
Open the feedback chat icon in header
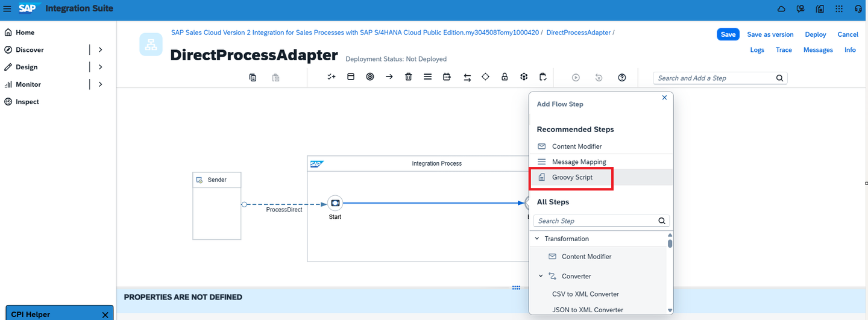coord(800,9)
